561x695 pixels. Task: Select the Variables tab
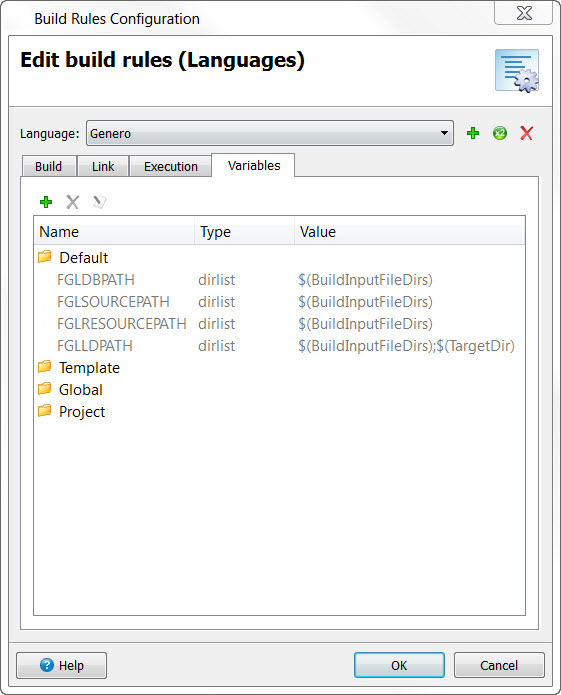(254, 165)
